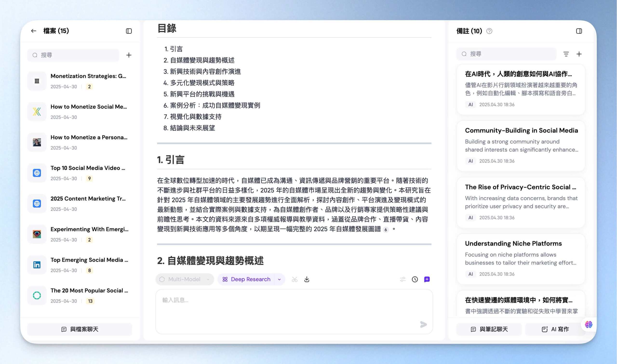
Task: Click the back arrow beside 檔案
Action: click(x=34, y=31)
